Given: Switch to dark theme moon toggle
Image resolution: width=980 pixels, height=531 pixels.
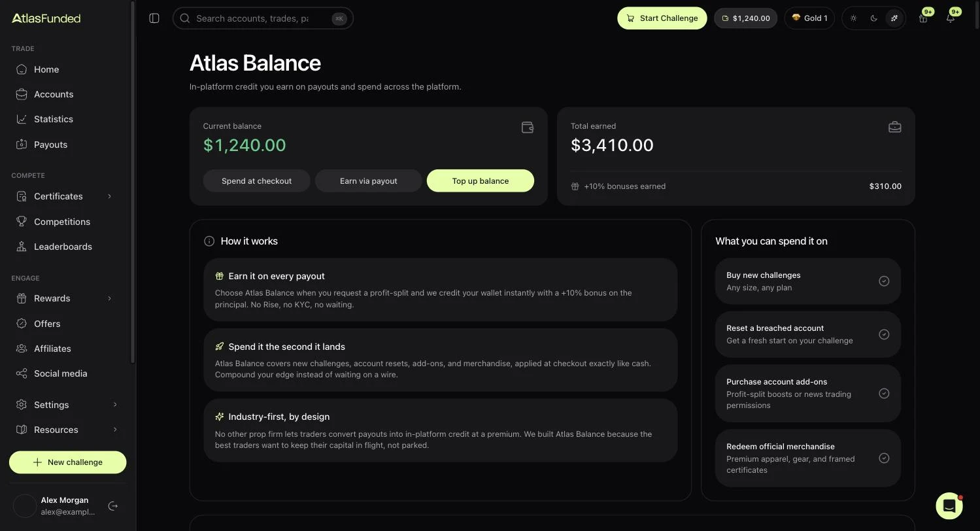Looking at the screenshot, I should pos(873,18).
